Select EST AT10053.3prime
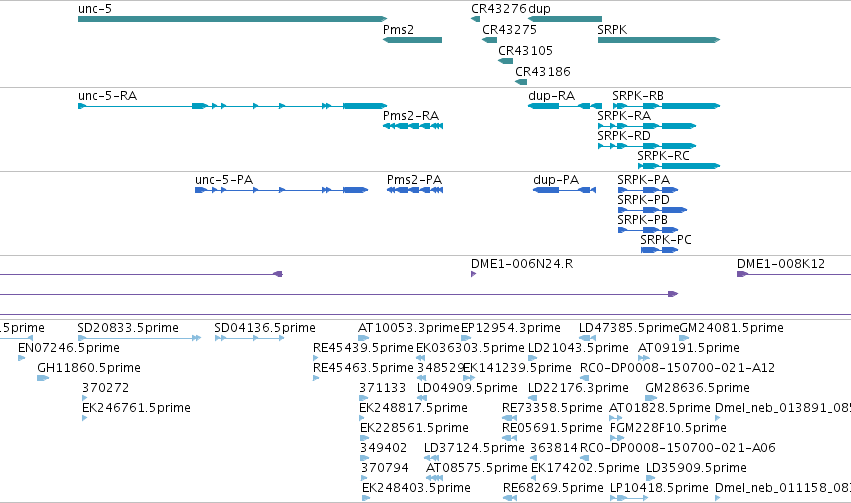851x503 pixels. pos(364,338)
